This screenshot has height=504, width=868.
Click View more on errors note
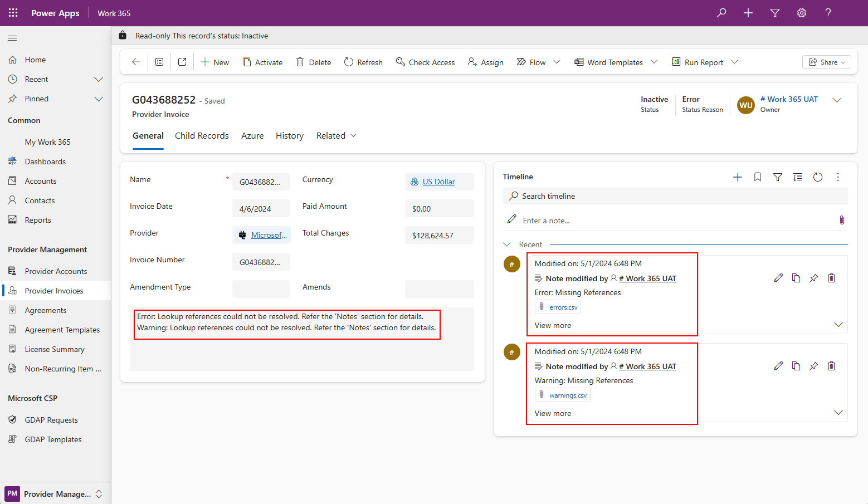click(x=553, y=325)
